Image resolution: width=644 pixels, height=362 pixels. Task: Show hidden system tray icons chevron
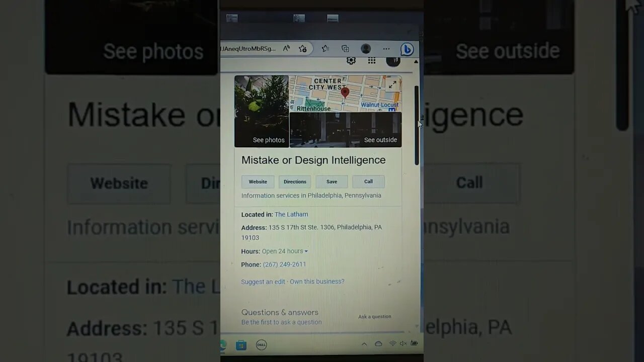pyautogui.click(x=364, y=344)
